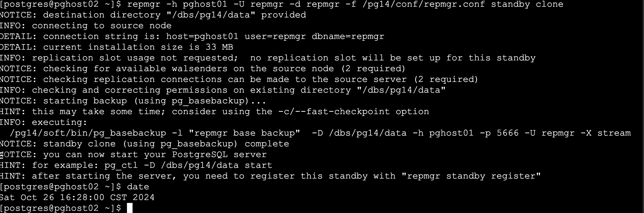The height and width of the screenshot is (213, 644).
Task: Click the pg_basebackup binary path
Action: (88, 133)
